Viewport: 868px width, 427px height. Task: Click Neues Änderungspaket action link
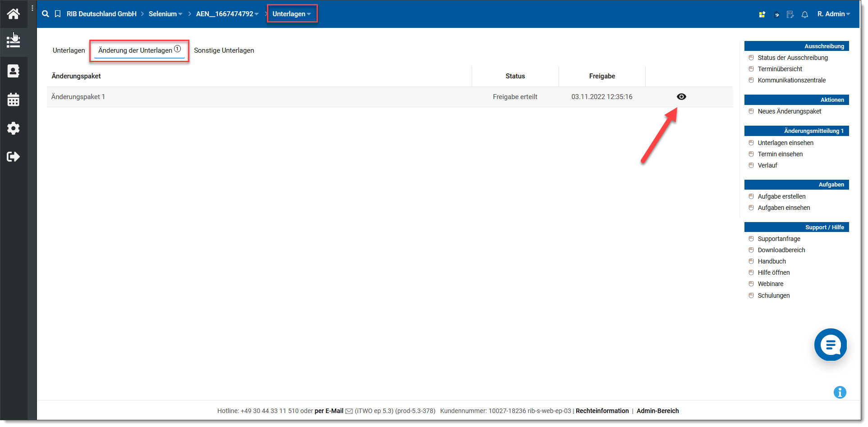[789, 111]
